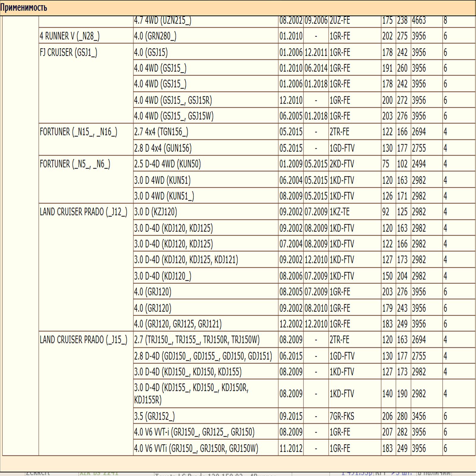
Task: Select the 4.0 (GRN280_) modification
Action: click(155, 36)
